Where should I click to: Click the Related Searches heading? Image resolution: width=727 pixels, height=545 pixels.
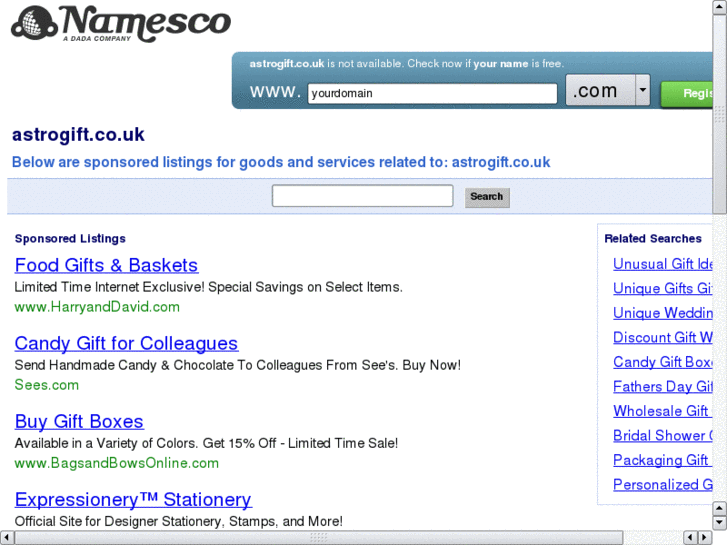pyautogui.click(x=653, y=238)
